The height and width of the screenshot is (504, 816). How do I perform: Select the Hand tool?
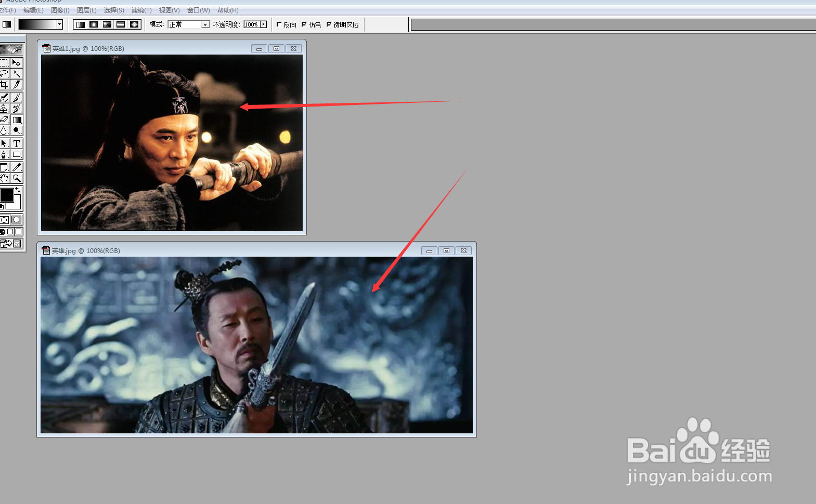pyautogui.click(x=4, y=178)
